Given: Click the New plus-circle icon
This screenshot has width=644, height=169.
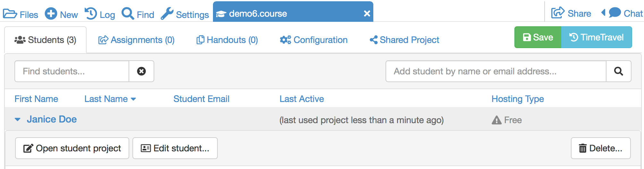Looking at the screenshot, I should [x=51, y=14].
